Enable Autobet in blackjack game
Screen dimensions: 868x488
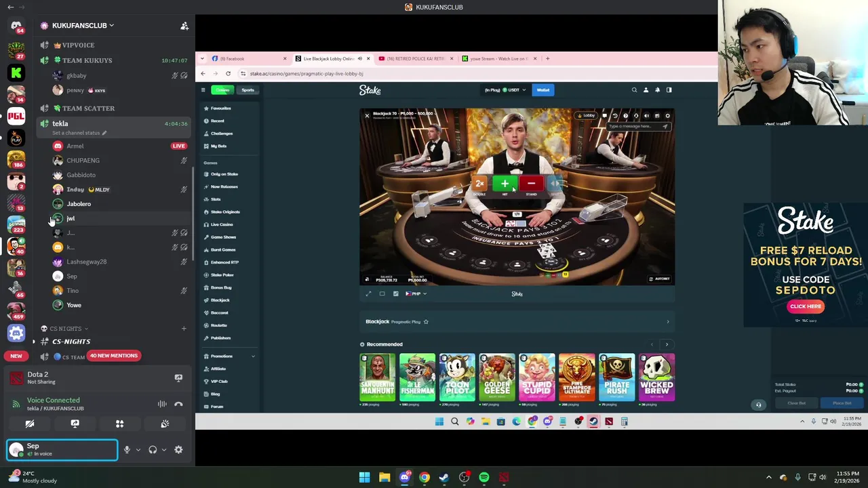point(658,279)
